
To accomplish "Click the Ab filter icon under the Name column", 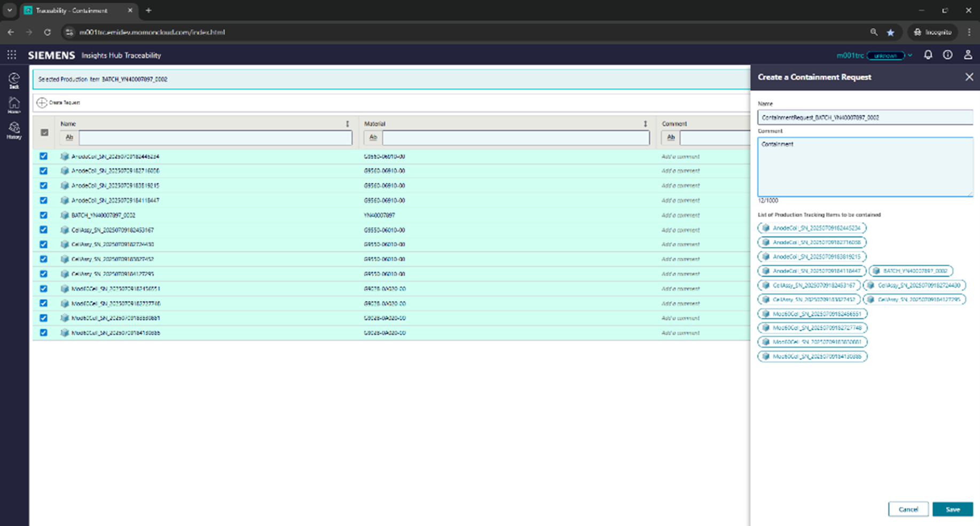I will click(68, 137).
